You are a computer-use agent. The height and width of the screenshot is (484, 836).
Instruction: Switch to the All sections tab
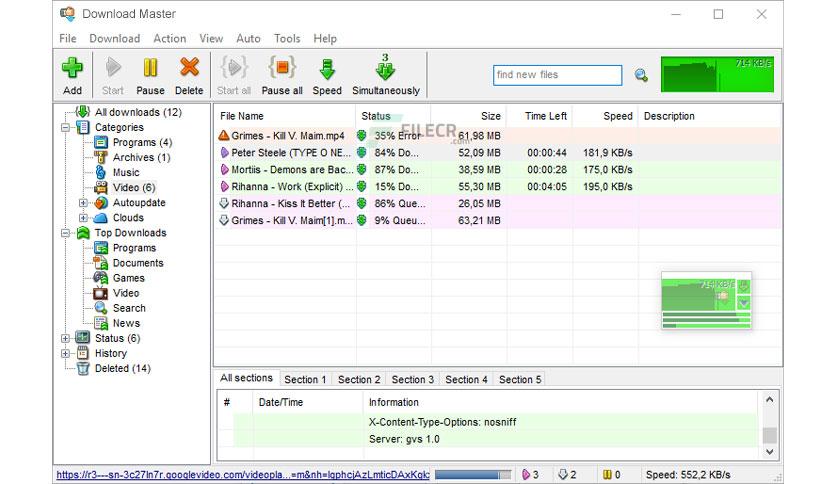[x=246, y=378]
